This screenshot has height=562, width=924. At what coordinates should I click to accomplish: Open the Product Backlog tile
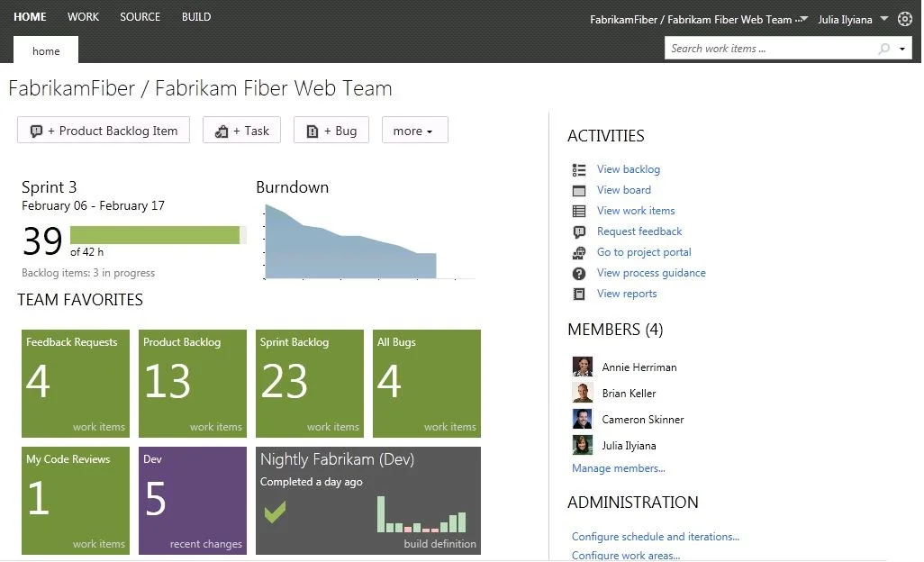[x=193, y=384]
